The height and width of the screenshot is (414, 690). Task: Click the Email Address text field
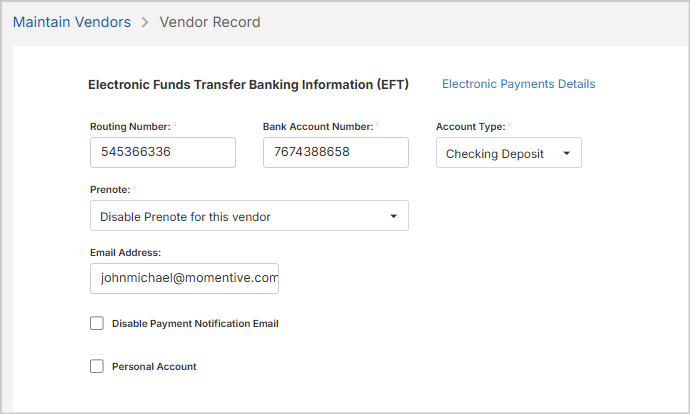click(x=184, y=279)
